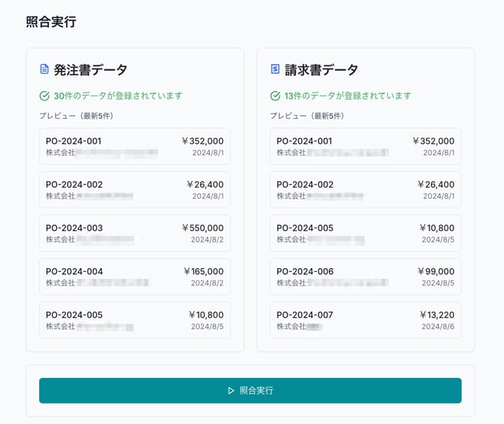Open PO-2024-004 purchase order row

pos(135,277)
